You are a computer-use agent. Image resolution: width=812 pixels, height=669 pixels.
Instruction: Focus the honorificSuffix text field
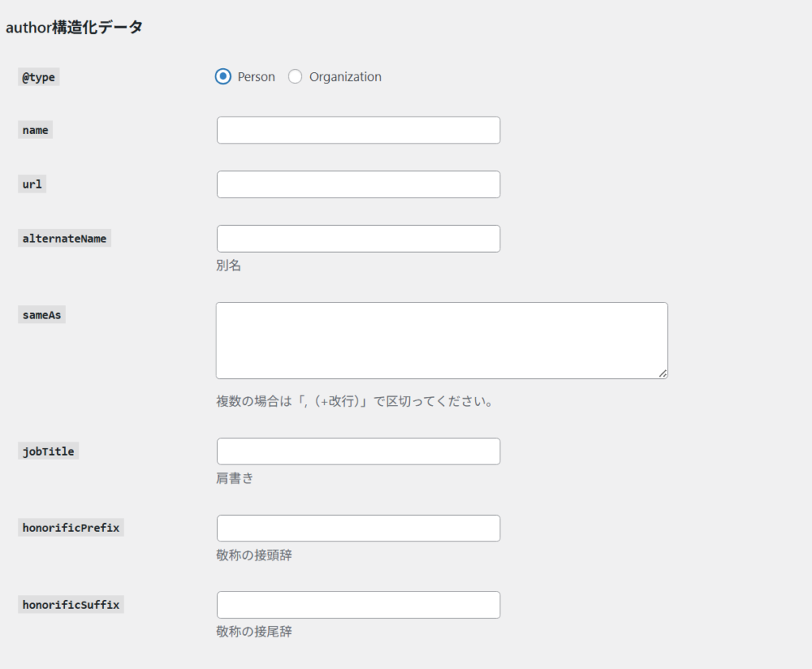click(x=358, y=605)
